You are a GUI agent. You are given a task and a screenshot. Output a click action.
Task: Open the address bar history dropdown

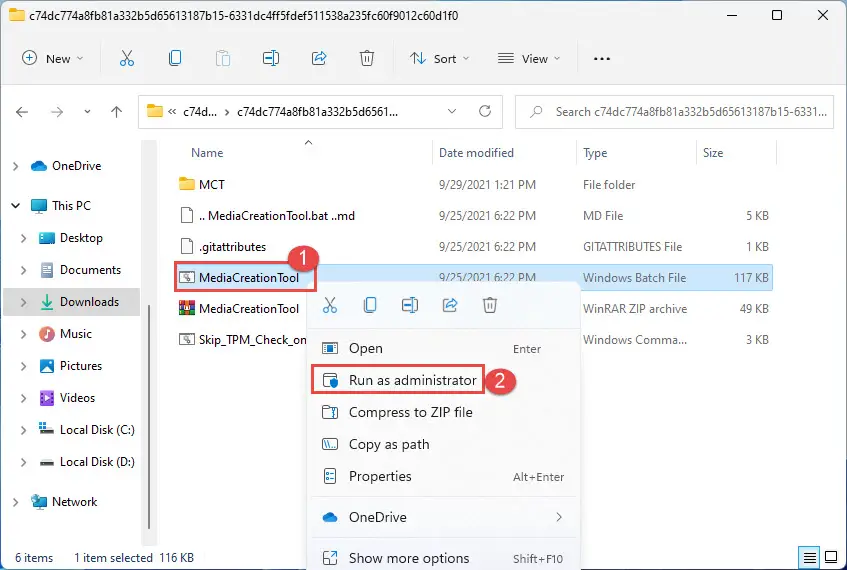coord(452,111)
